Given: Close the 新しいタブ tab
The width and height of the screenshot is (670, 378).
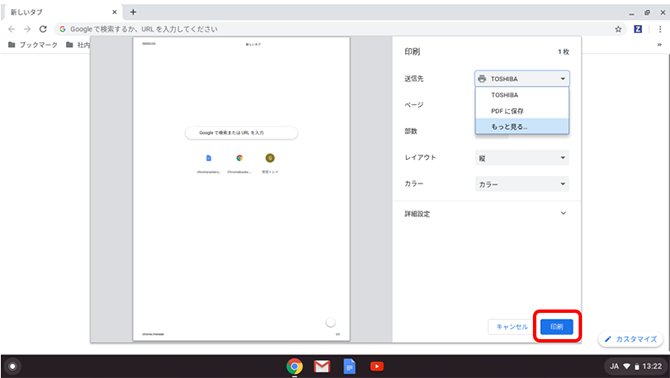Looking at the screenshot, I should coord(114,12).
